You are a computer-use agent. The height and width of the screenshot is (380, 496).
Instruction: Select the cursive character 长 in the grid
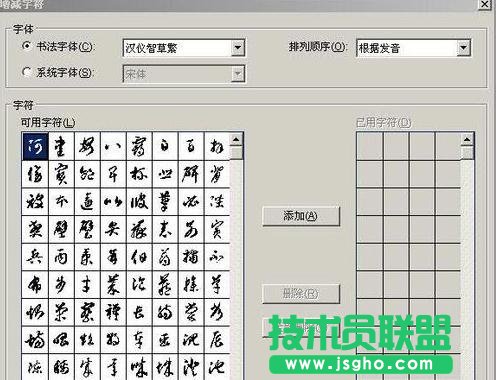(139, 313)
